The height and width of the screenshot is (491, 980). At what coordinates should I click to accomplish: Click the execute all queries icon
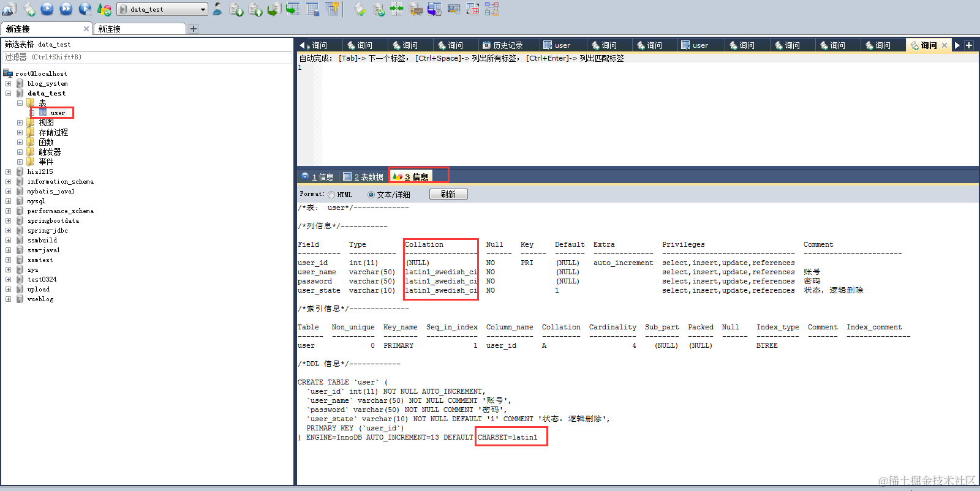click(66, 9)
